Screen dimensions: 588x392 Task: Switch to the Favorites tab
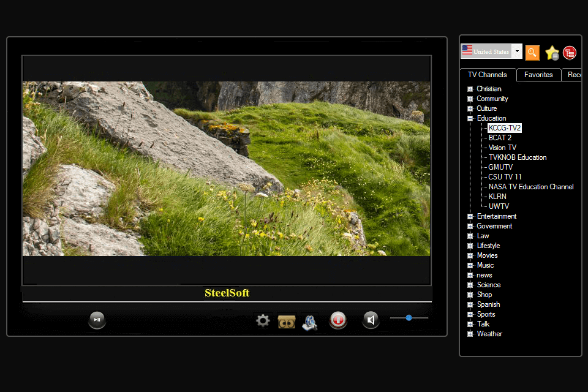point(538,74)
